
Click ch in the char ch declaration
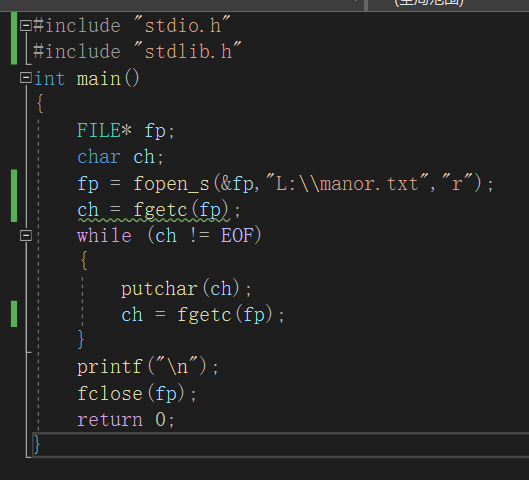tap(144, 157)
